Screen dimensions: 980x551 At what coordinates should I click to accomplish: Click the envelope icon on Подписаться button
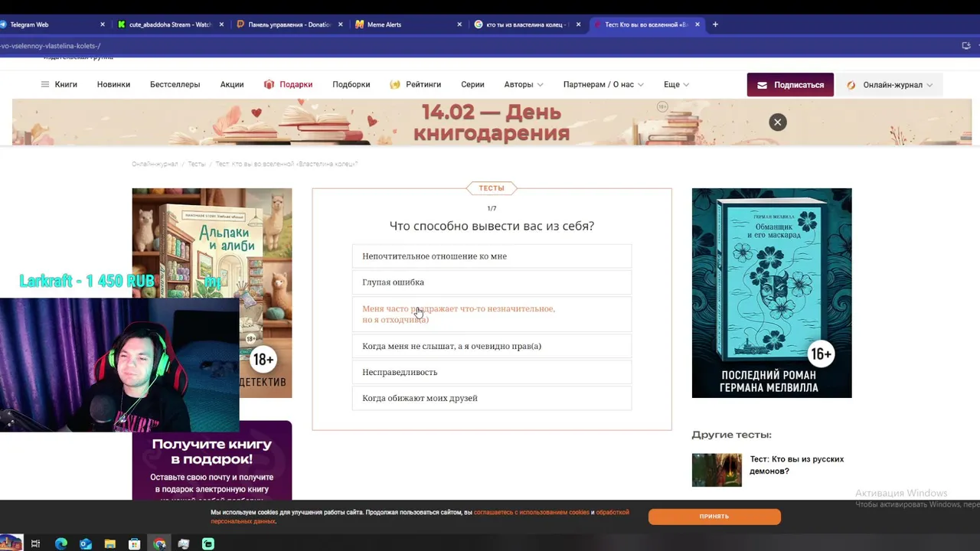tap(762, 85)
